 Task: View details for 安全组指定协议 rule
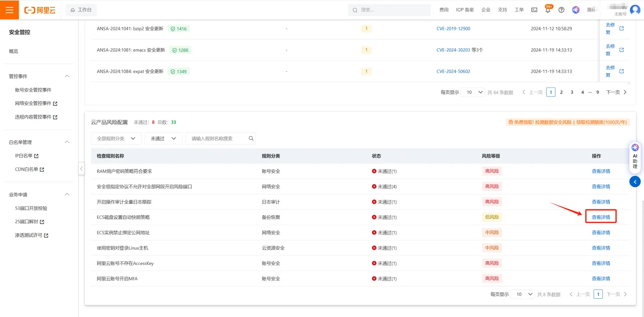pyautogui.click(x=601, y=186)
